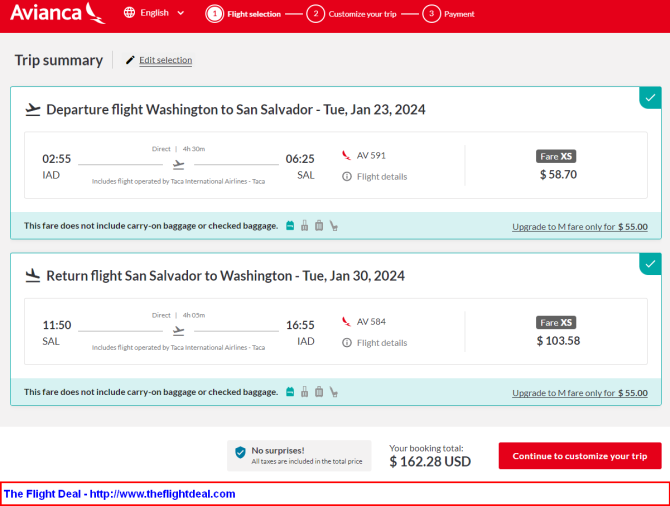670x506 pixels.
Task: Go to step 2 Customize your trip
Action: [351, 14]
